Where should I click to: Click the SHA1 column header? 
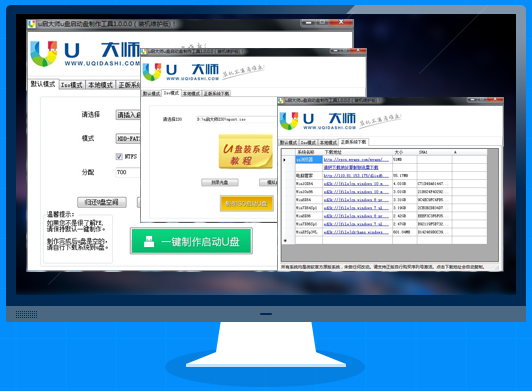pyautogui.click(x=434, y=152)
